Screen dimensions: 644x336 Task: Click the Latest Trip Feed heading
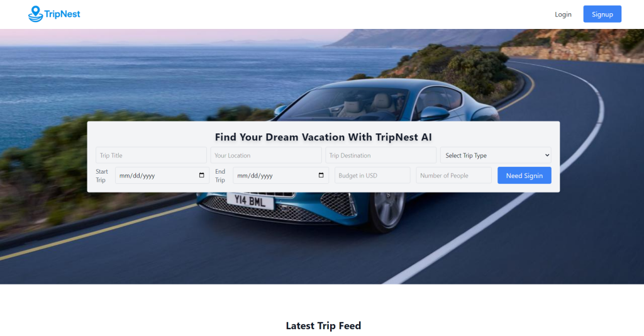click(x=323, y=326)
